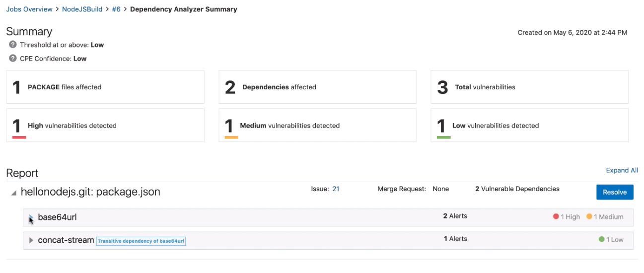Open issue 21 link

pyautogui.click(x=336, y=189)
